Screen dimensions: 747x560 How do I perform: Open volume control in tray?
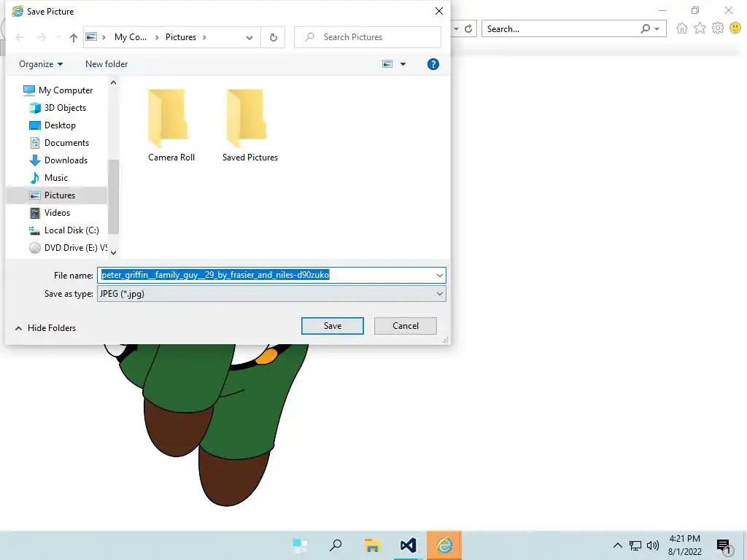point(653,545)
